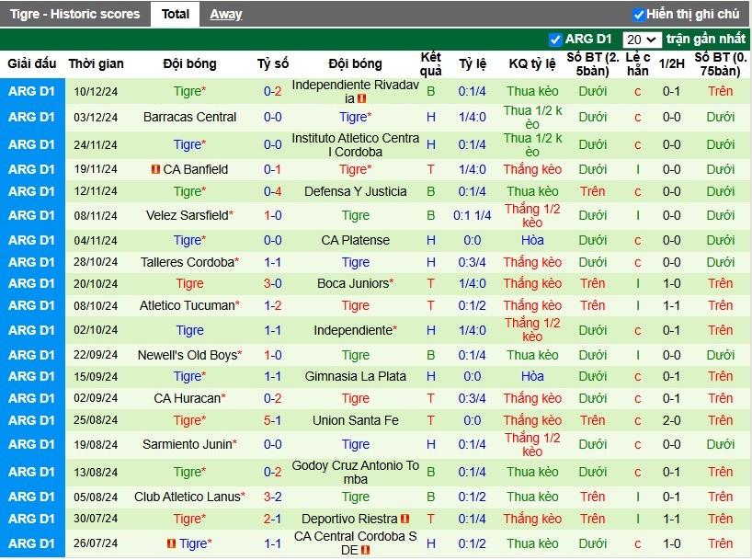
Task: Click 2-0 halftime score for Union Santa Fe match
Action: pos(671,420)
